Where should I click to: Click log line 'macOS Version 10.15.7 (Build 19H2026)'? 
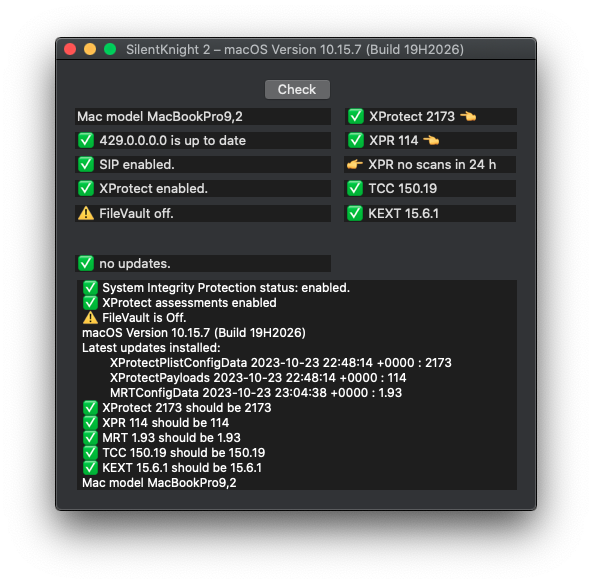(194, 333)
